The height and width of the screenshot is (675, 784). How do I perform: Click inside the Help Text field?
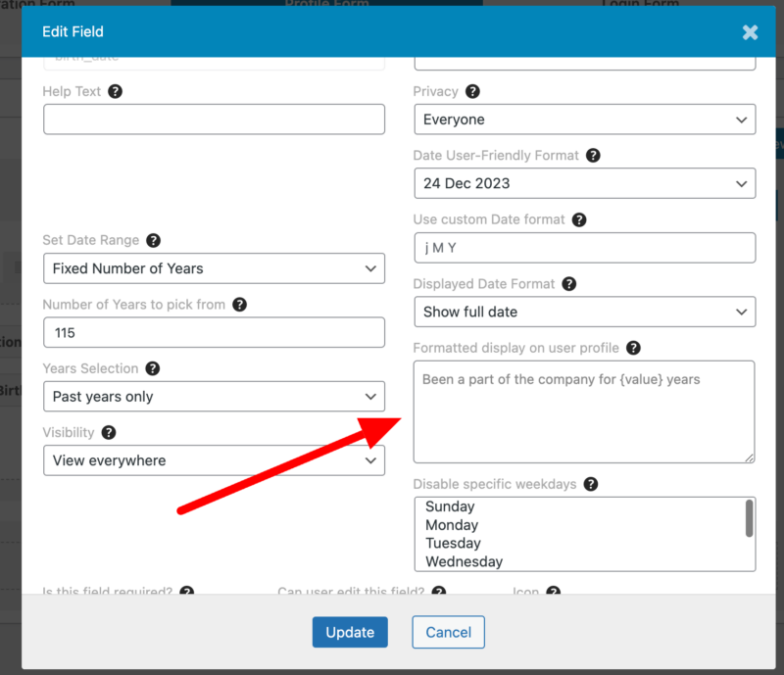tap(214, 120)
